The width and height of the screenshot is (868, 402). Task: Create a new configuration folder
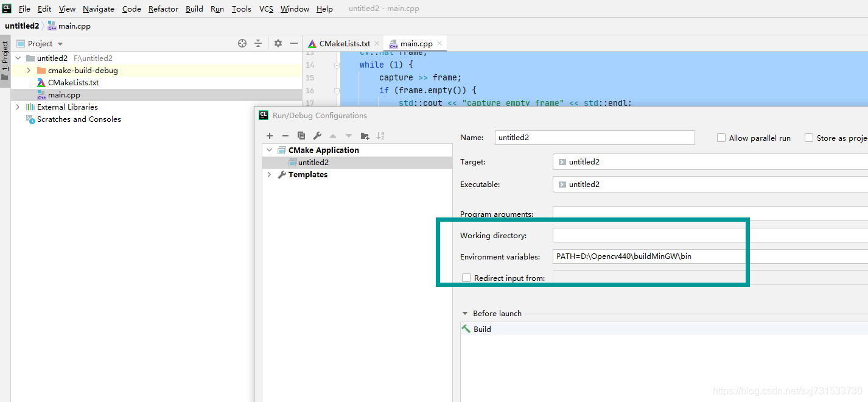tap(365, 136)
